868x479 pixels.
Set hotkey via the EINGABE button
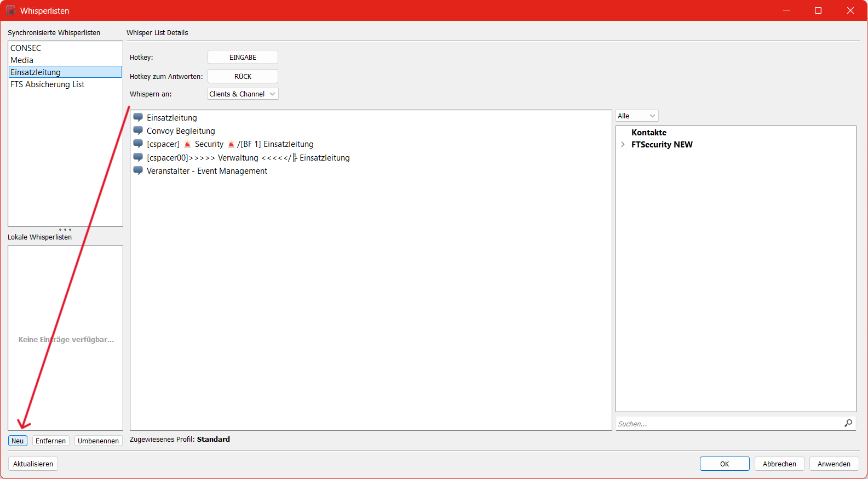(x=243, y=57)
